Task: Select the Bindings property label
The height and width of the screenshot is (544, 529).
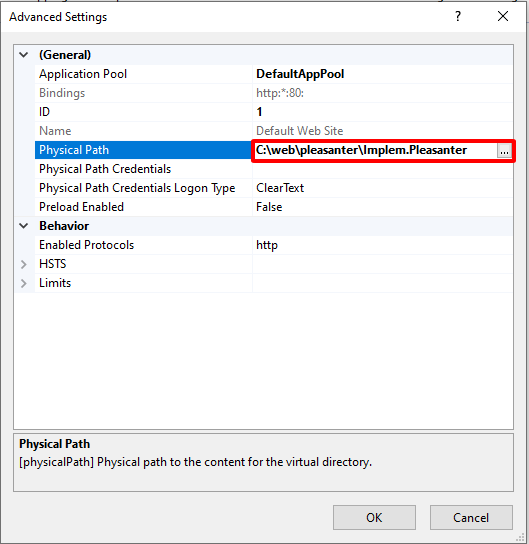Action: (x=62, y=93)
